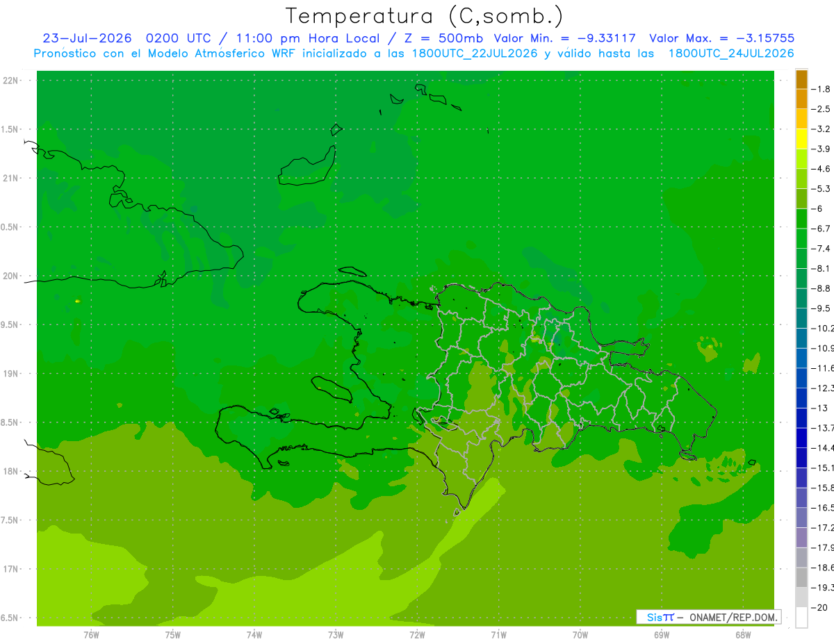Click the 68W longitude label
The height and width of the screenshot is (644, 834).
tap(743, 635)
